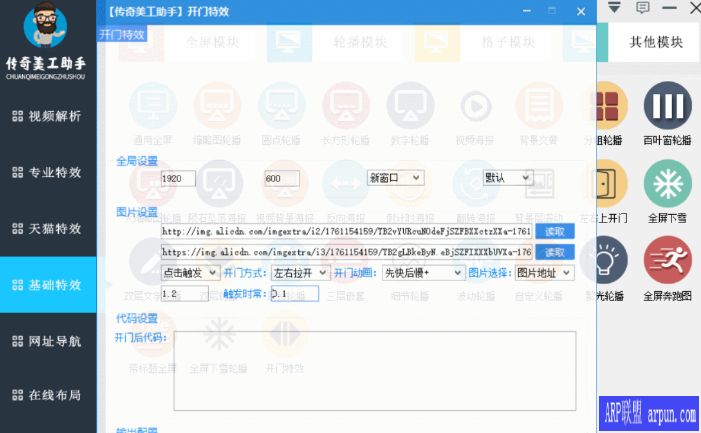Viewport: 701px width, 433px height.
Task: Expand the 新窗口 dropdown
Action: [x=395, y=178]
